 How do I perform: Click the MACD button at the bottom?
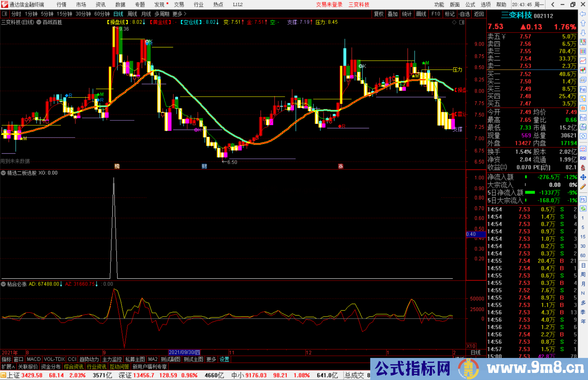(x=33, y=359)
